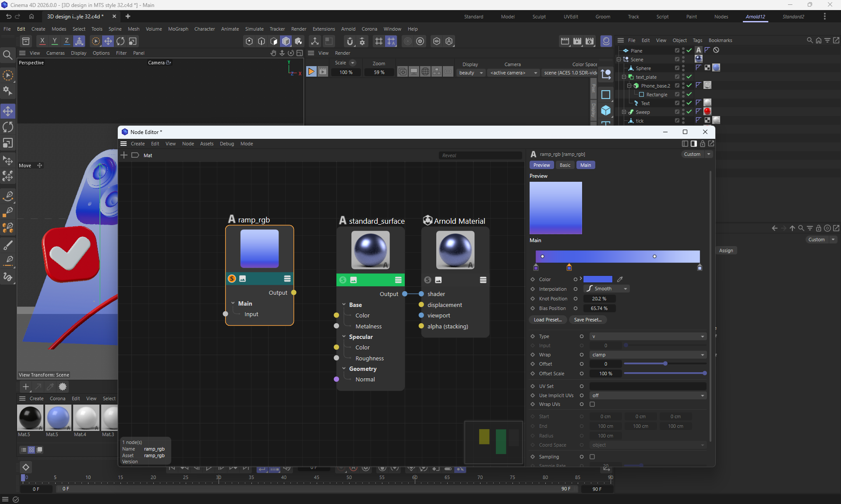Switch to the Basic tab
The image size is (841, 504).
pos(565,165)
